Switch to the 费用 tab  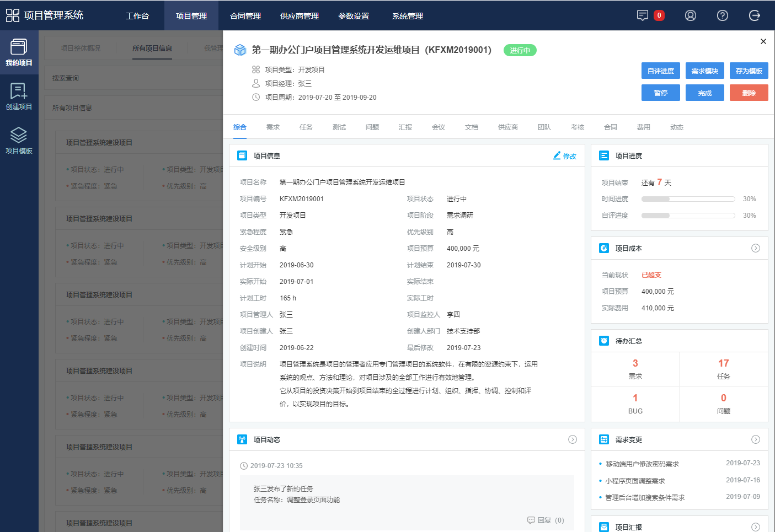coord(644,127)
